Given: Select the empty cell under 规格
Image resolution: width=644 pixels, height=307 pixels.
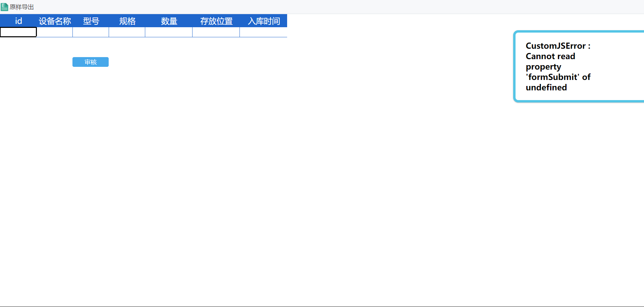Looking at the screenshot, I should [127, 32].
